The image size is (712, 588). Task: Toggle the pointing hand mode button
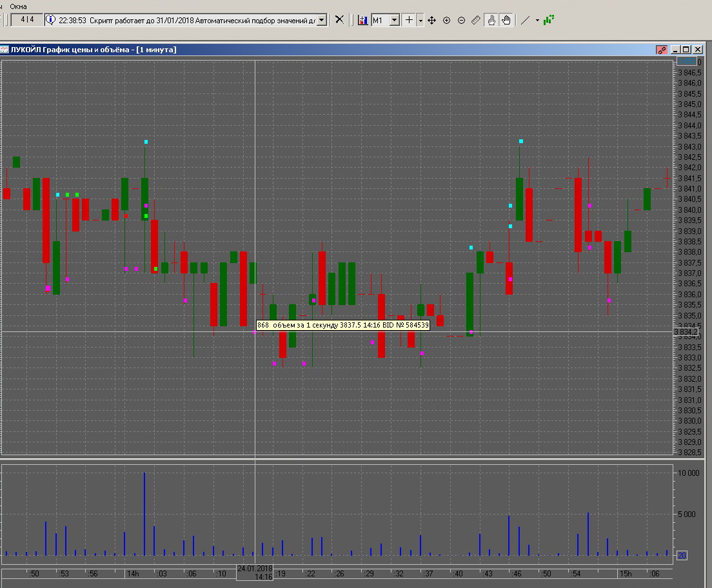(491, 20)
